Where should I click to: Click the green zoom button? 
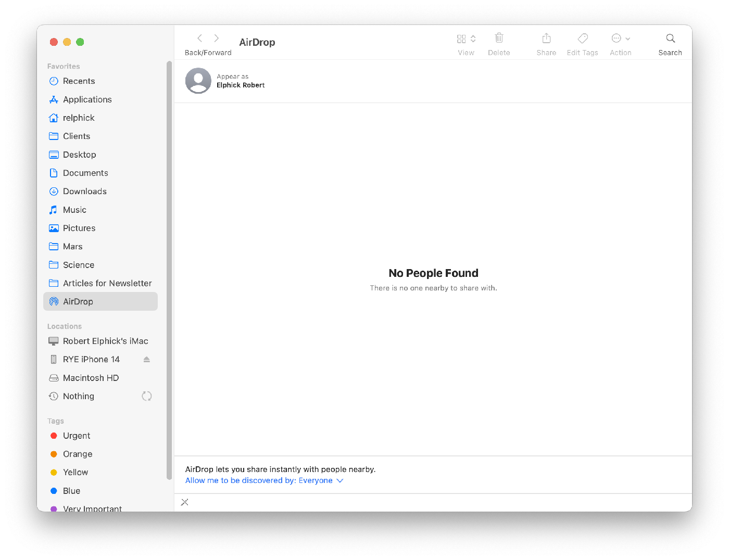80,42
